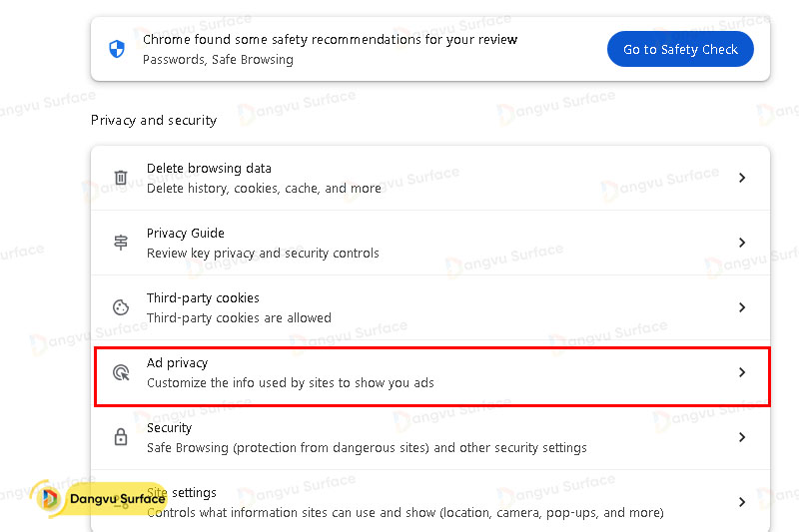Open the Delete browsing data entry

click(209, 169)
